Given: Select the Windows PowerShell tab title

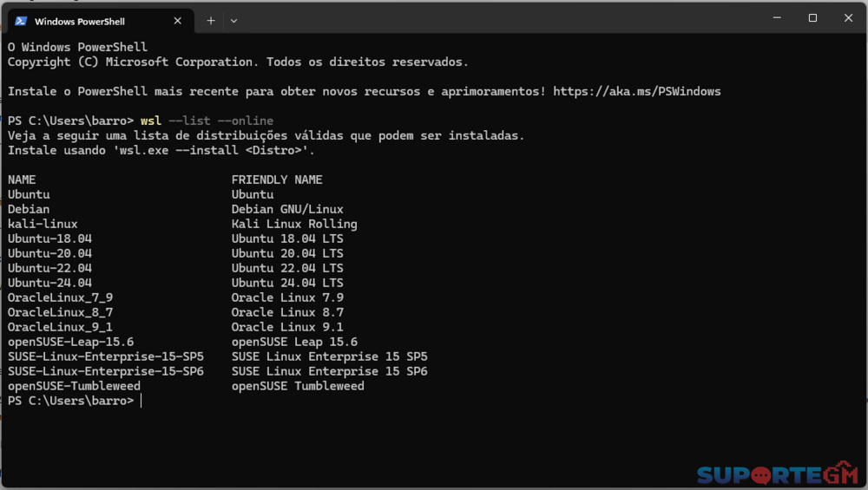Looking at the screenshot, I should click(x=79, y=21).
